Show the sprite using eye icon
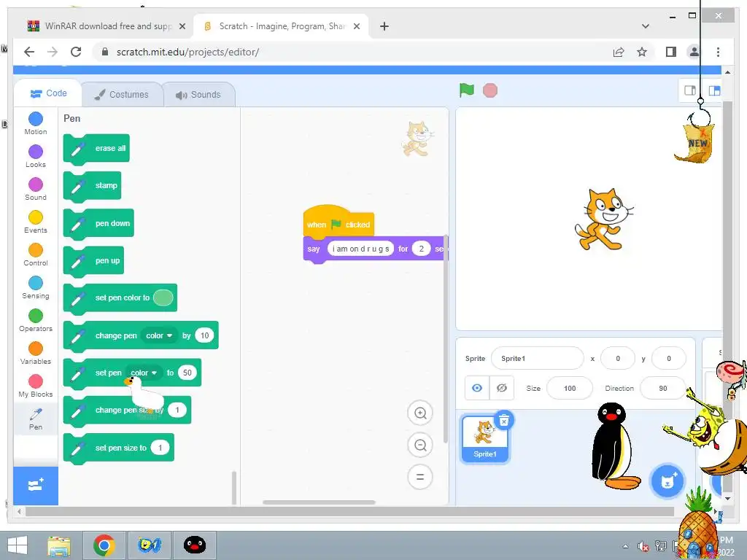This screenshot has width=747, height=560. (x=477, y=388)
